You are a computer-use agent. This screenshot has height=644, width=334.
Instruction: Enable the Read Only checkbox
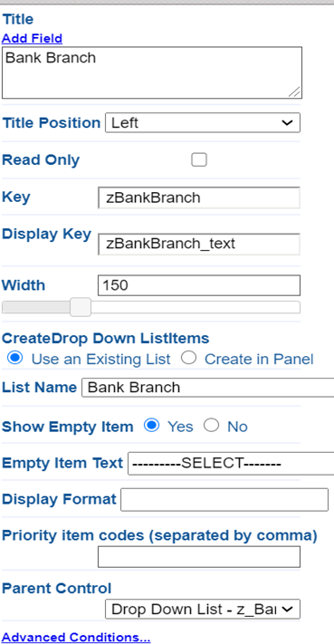pyautogui.click(x=199, y=159)
